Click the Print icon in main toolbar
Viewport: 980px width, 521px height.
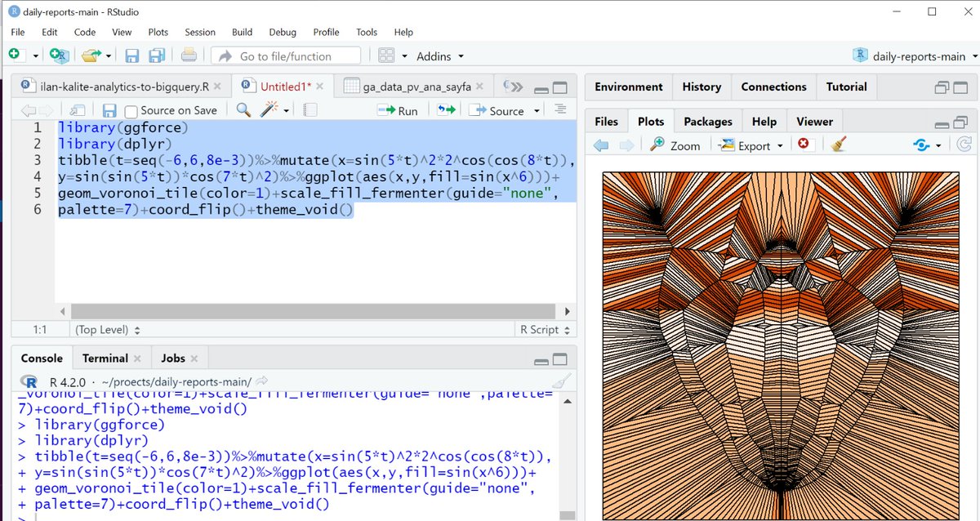(189, 56)
